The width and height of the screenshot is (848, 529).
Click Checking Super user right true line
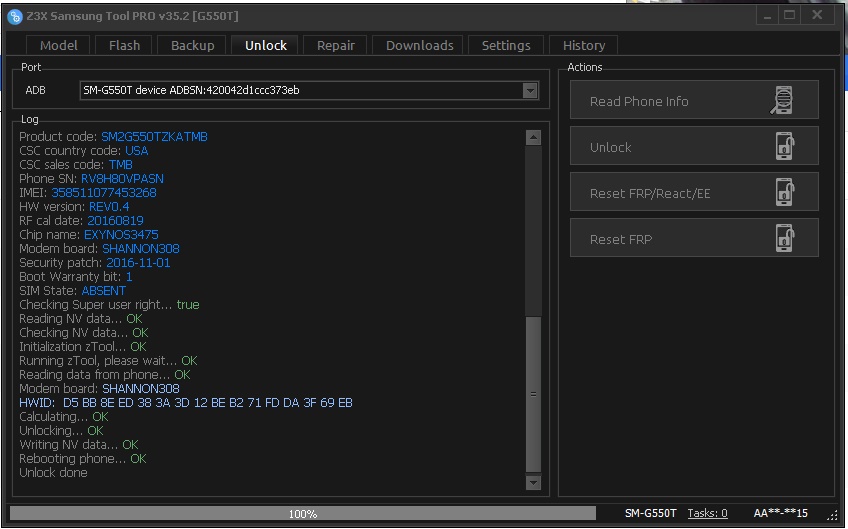(109, 305)
